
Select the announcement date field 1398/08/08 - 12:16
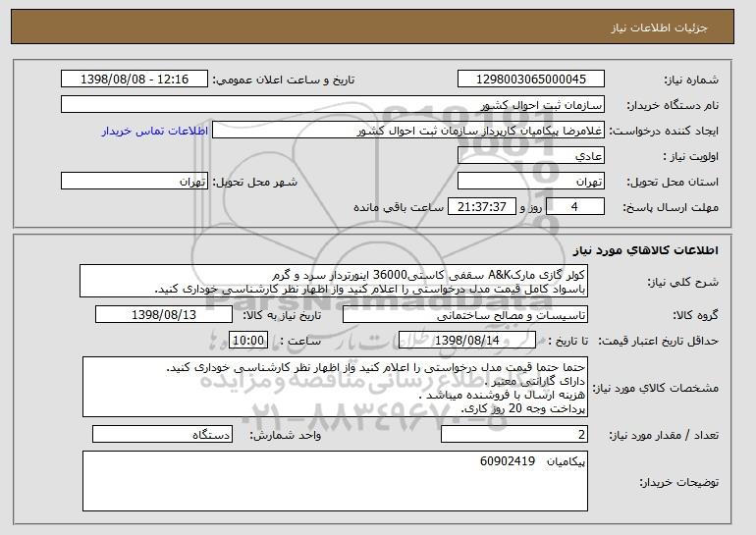[135, 80]
